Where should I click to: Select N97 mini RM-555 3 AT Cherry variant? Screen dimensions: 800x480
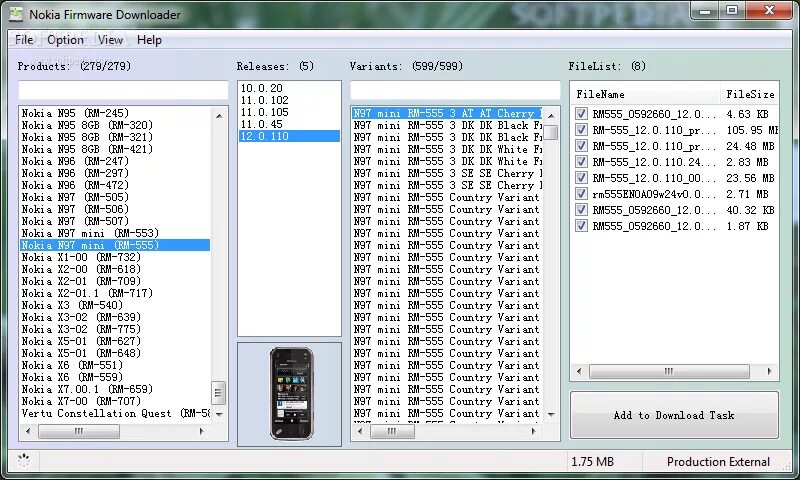tap(447, 113)
